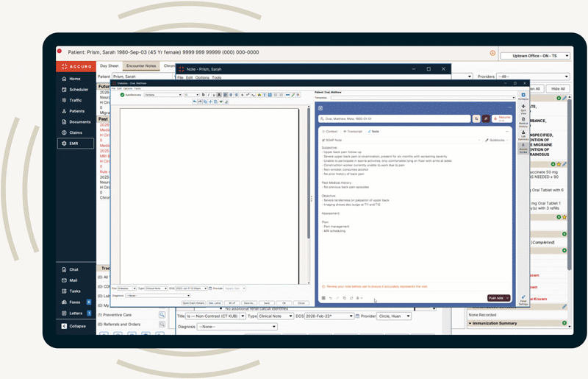Open the Verdana font dropdown
The image size is (588, 379).
[x=161, y=95]
